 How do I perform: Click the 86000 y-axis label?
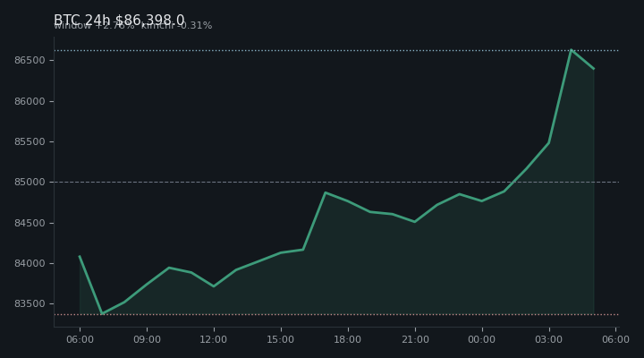click(x=30, y=101)
